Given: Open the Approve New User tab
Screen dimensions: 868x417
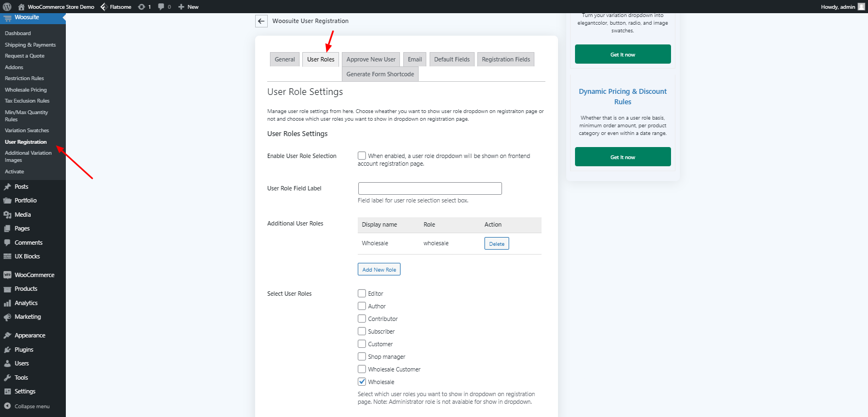Looking at the screenshot, I should pyautogui.click(x=371, y=59).
